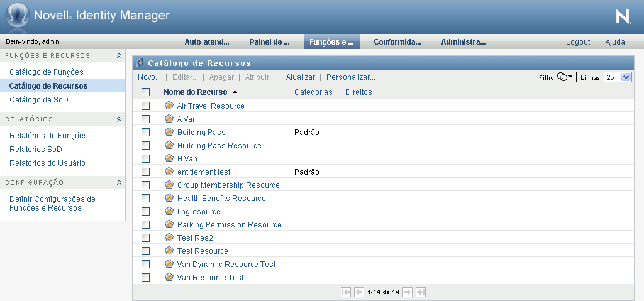Screen dimensions: 644x301
Task: Collapse the Funções e Recursos section
Action: coord(119,55)
